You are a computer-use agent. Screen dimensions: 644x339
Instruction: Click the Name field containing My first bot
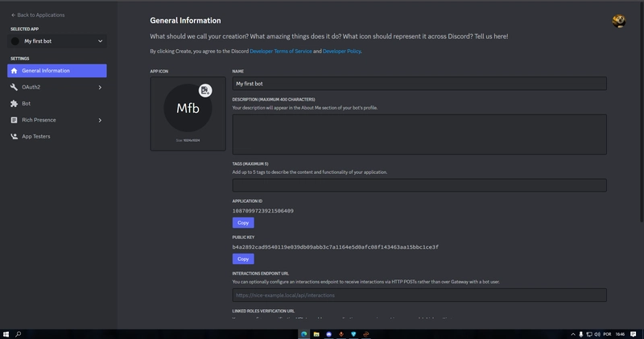[419, 84]
